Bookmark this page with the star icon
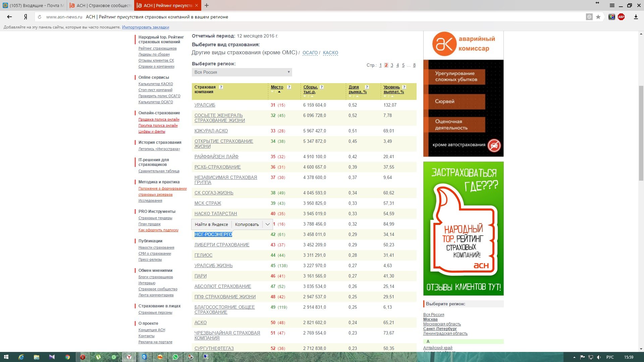 tap(598, 17)
